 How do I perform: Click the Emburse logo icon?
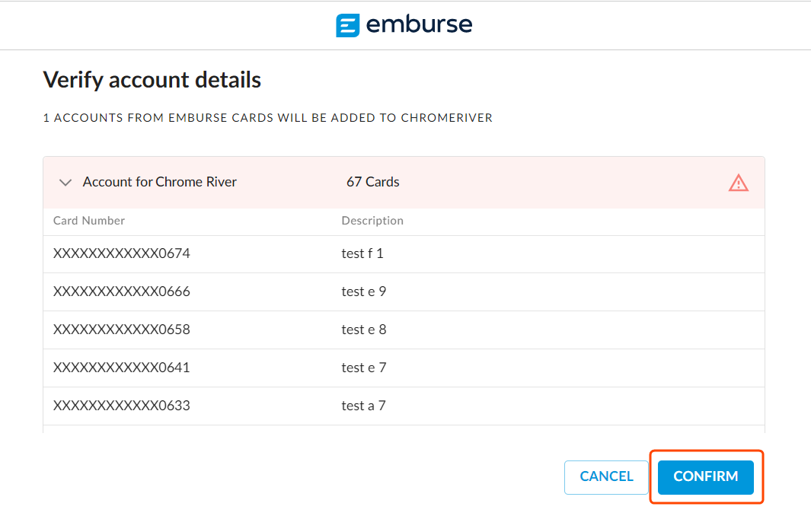point(347,25)
